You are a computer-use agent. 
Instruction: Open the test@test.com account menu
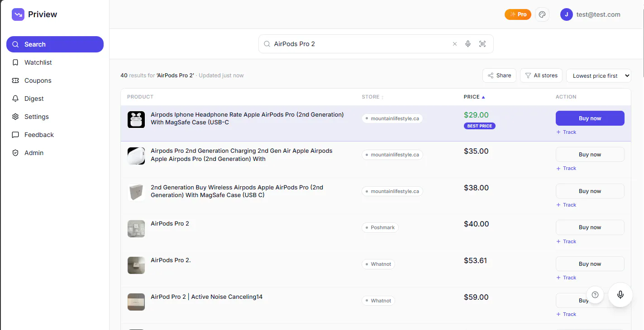point(598,14)
